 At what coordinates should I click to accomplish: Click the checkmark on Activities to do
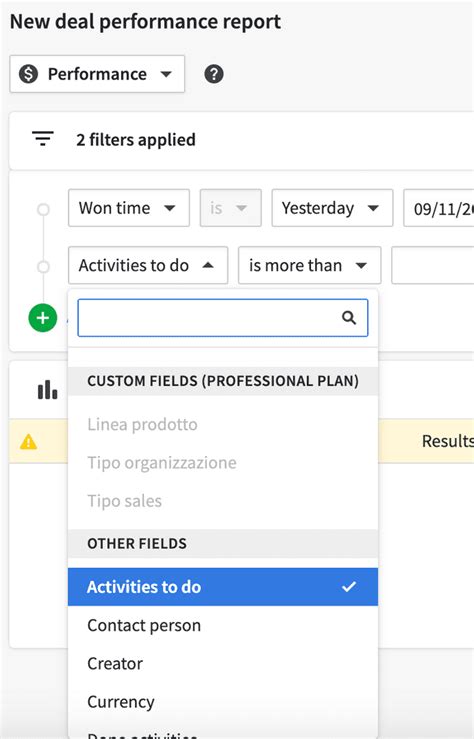click(x=349, y=587)
